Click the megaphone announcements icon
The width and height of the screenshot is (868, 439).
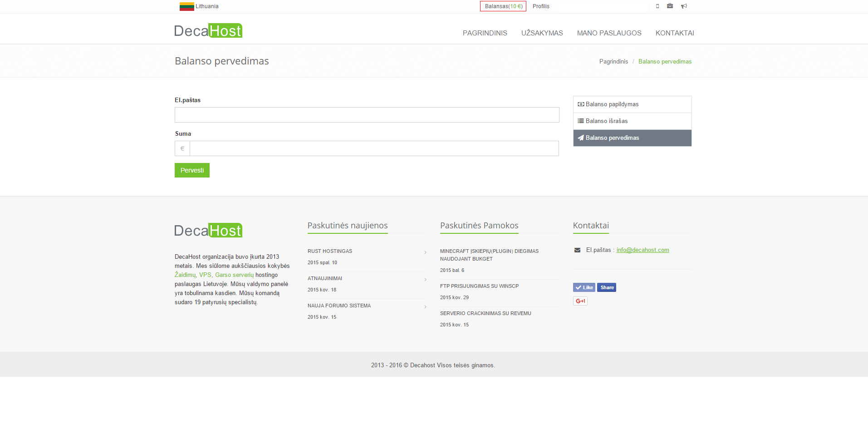coord(684,6)
